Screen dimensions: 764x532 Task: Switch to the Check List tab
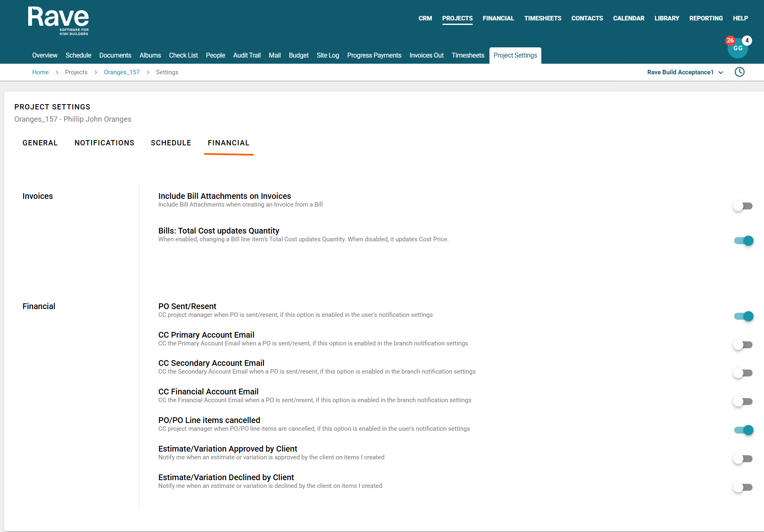click(183, 56)
